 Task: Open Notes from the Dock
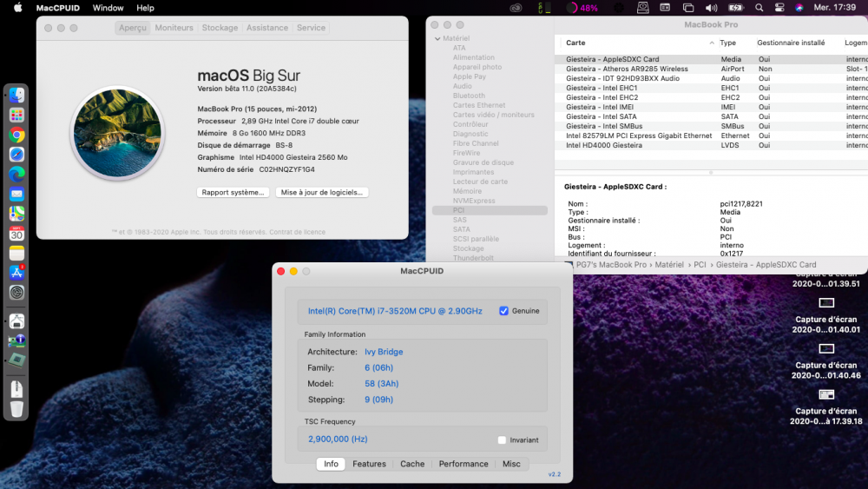[x=16, y=253]
